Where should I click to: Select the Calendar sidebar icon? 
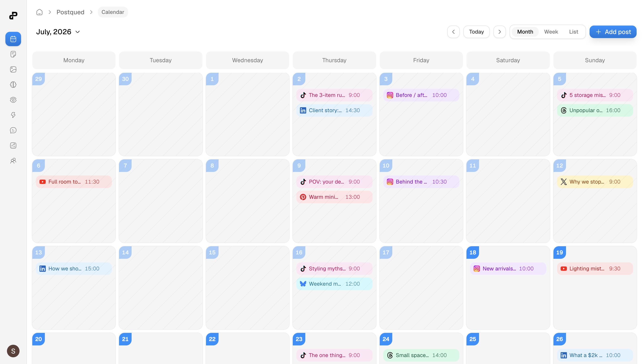(13, 39)
